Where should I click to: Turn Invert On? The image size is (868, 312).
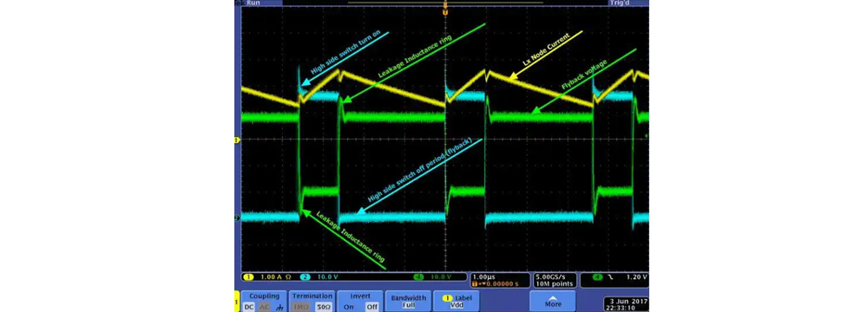click(349, 307)
